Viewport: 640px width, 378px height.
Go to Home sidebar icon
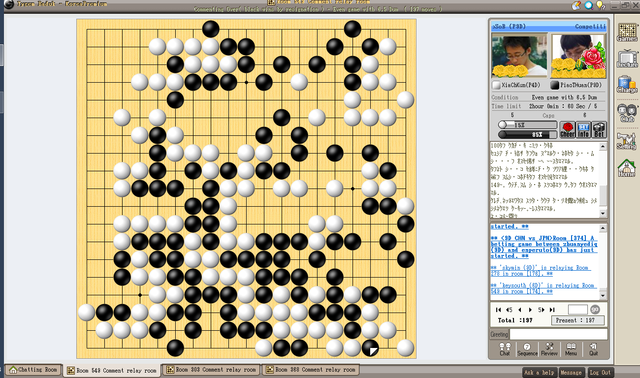tap(627, 168)
